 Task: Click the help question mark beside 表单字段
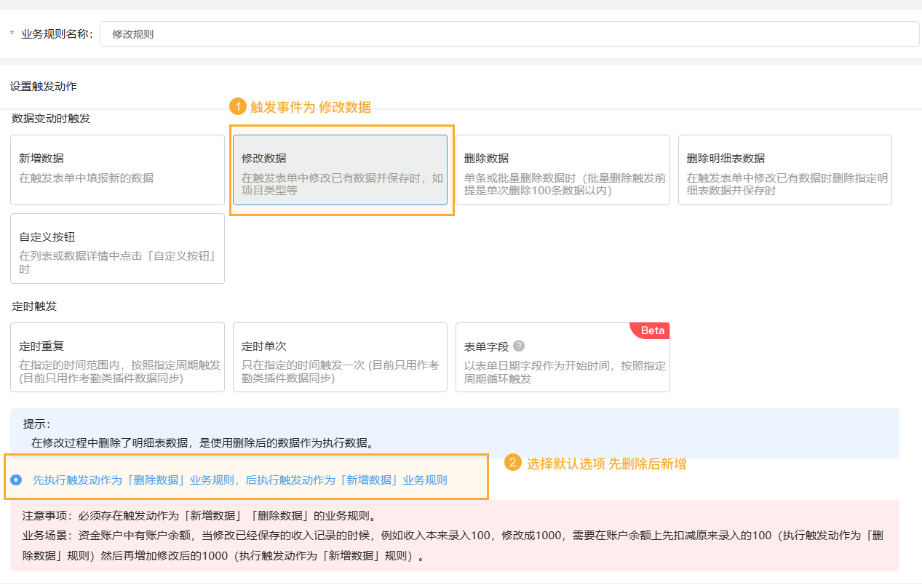pos(519,346)
